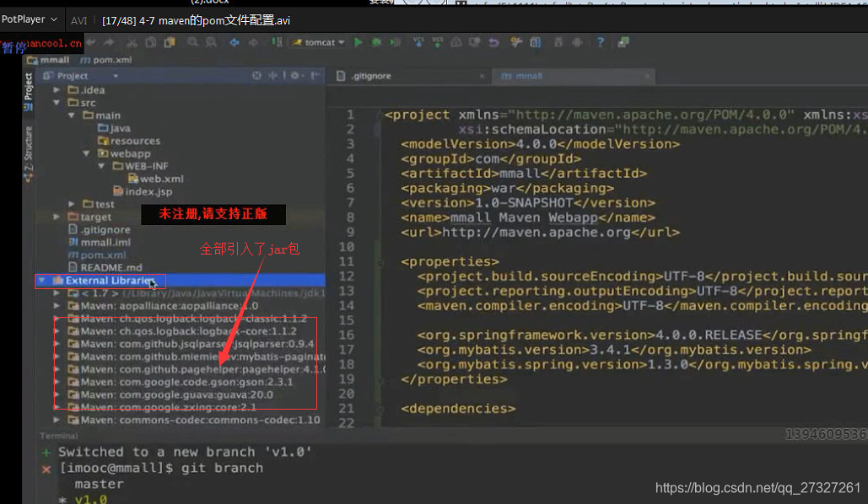Open Project panel gear settings

tap(295, 75)
